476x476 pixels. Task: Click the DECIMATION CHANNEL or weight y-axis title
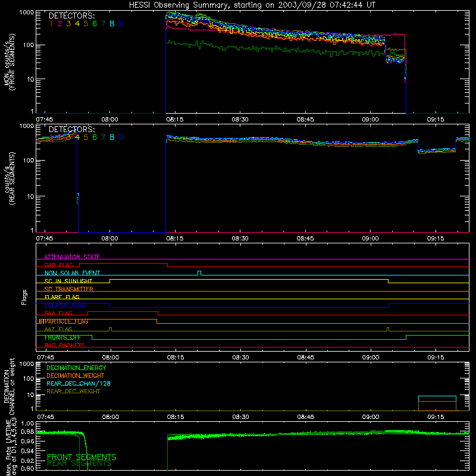9,386
